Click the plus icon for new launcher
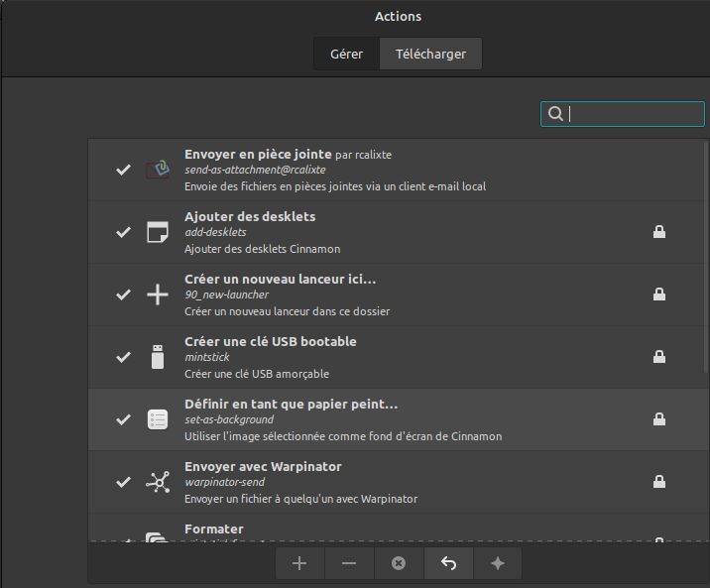710x588 pixels. pos(158,294)
